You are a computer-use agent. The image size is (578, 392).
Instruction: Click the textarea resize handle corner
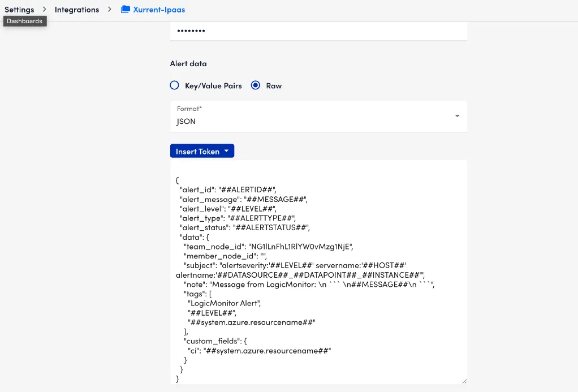[464, 382]
